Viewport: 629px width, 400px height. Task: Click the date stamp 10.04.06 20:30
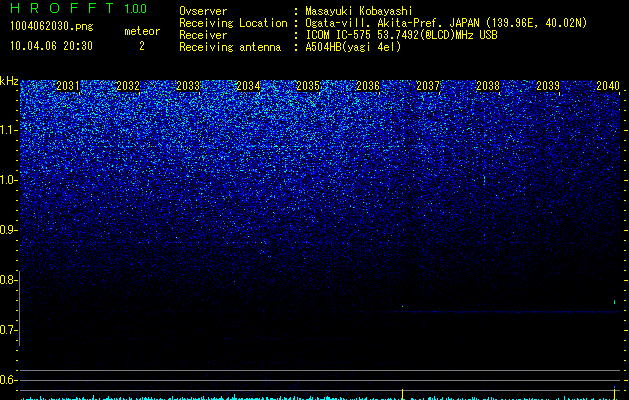[51, 46]
